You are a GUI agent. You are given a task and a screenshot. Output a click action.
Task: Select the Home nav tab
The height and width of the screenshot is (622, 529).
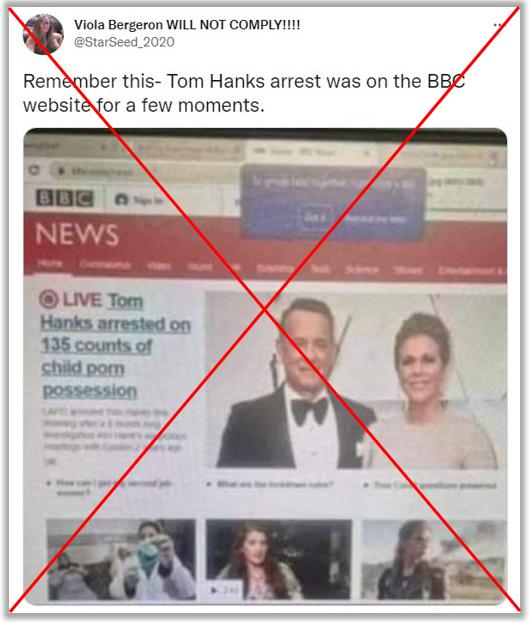pyautogui.click(x=50, y=264)
